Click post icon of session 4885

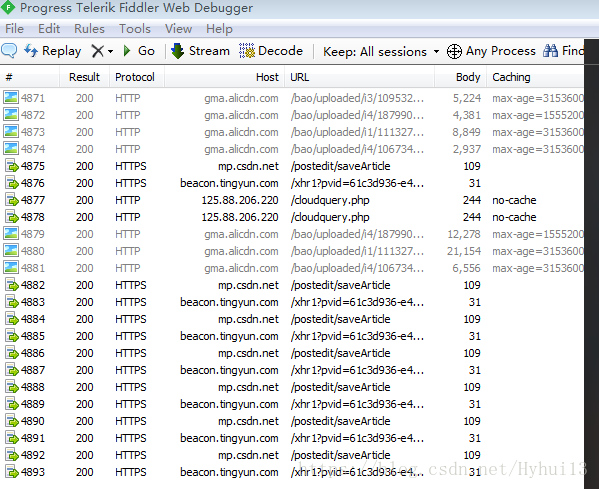[12, 336]
